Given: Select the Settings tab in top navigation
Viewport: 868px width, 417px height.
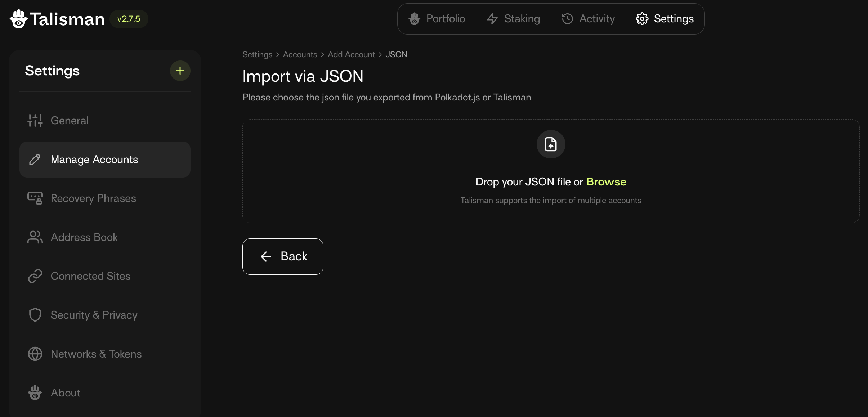Looking at the screenshot, I should click(x=665, y=19).
